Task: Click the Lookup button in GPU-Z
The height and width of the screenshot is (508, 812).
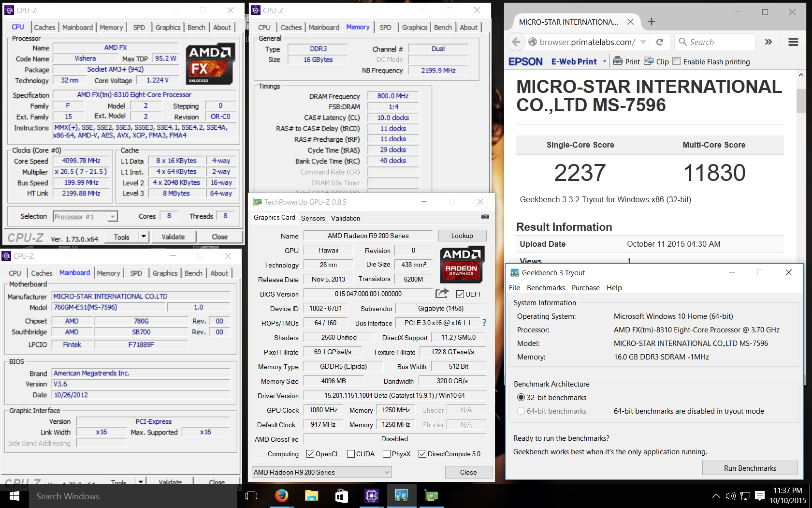Action: click(x=462, y=236)
